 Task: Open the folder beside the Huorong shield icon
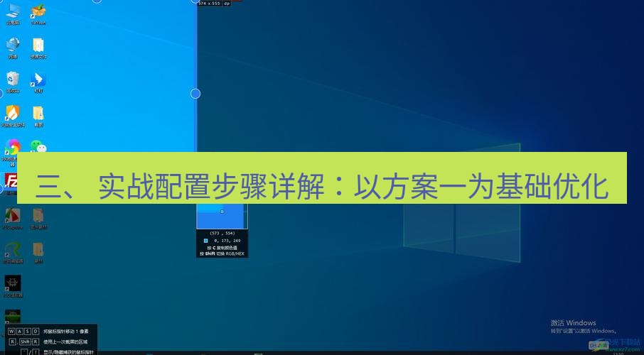38,116
